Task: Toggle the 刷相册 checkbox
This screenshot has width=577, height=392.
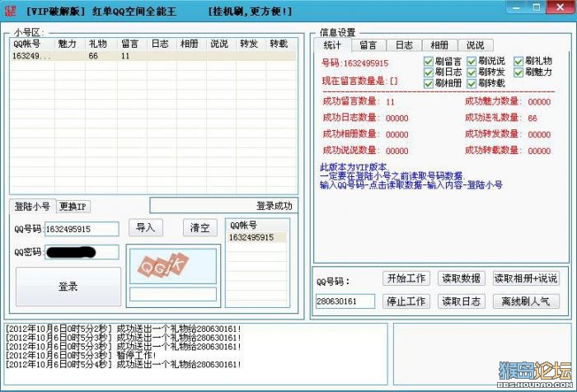Action: [x=429, y=84]
